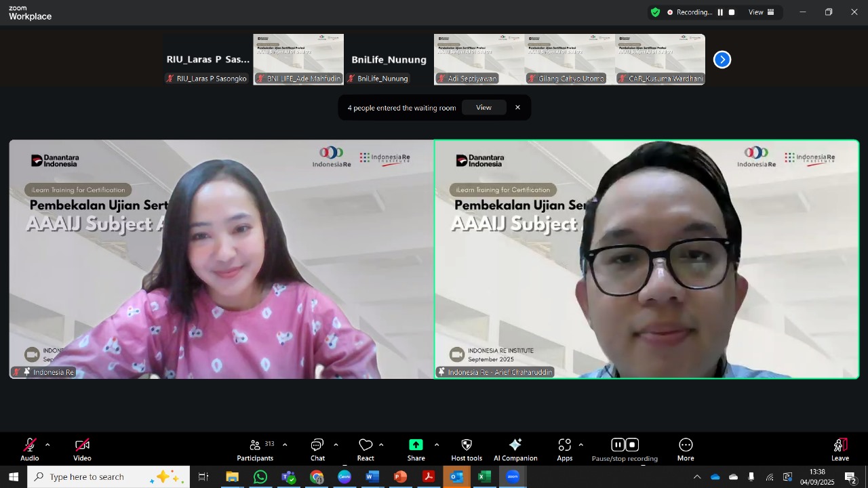Click the green Share screen button
Screen dimensions: 868x488
[x=416, y=449]
